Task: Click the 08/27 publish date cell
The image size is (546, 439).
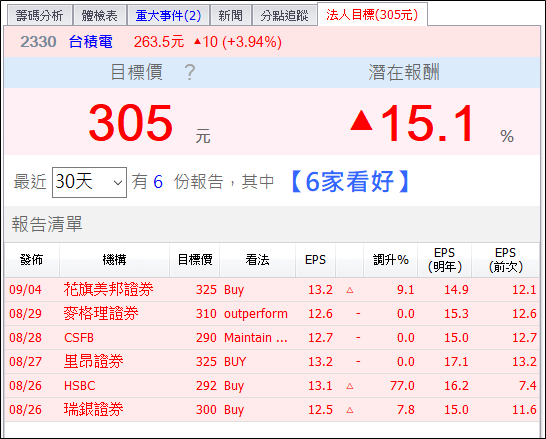Action: pyautogui.click(x=25, y=362)
